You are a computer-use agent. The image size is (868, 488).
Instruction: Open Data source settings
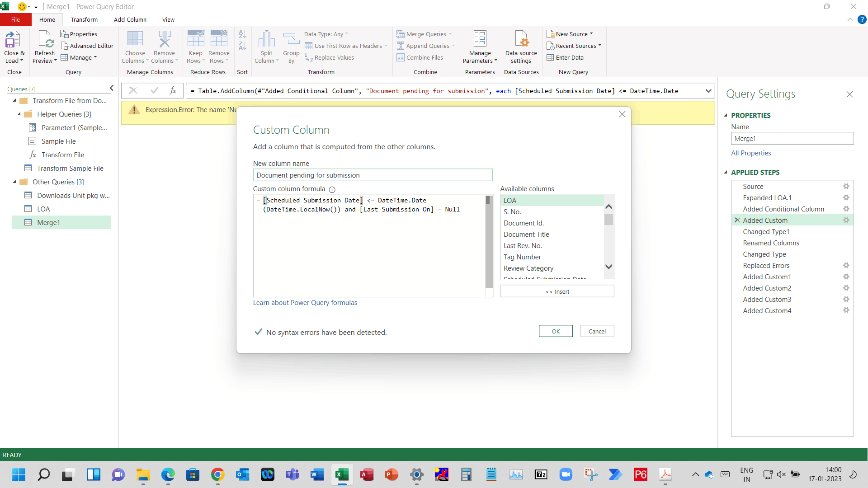tap(521, 47)
